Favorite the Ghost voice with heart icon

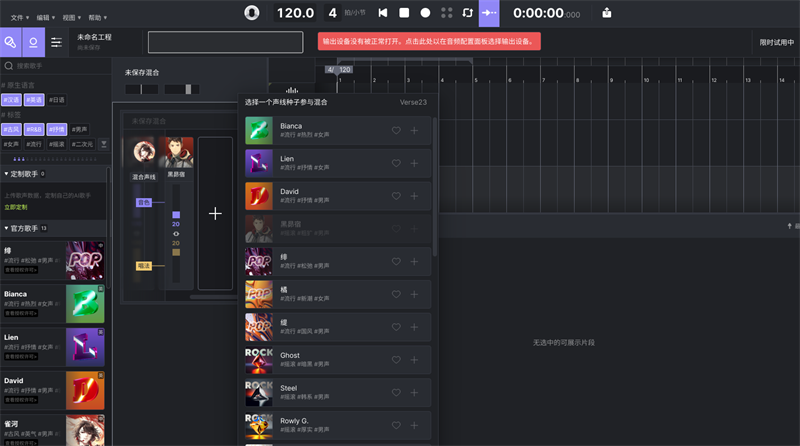[x=396, y=361]
